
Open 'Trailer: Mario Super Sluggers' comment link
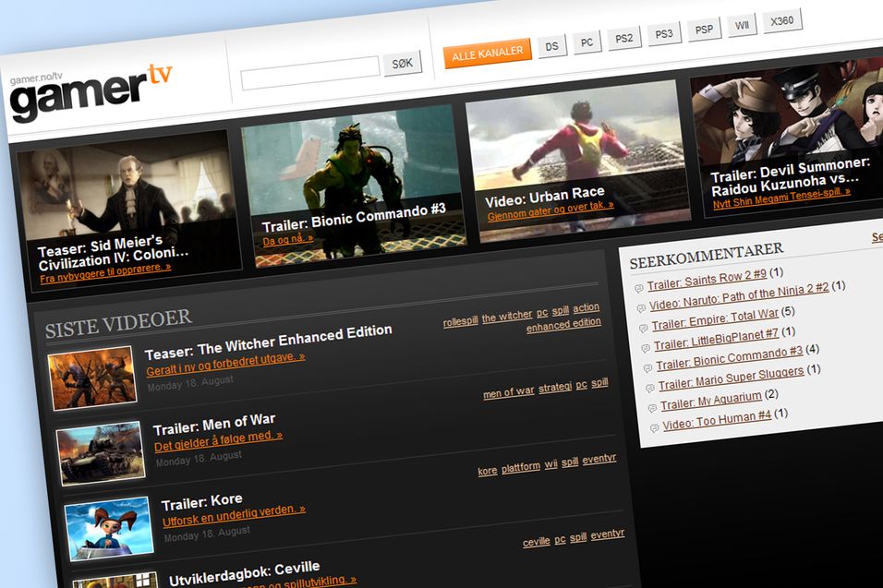pyautogui.click(x=731, y=378)
